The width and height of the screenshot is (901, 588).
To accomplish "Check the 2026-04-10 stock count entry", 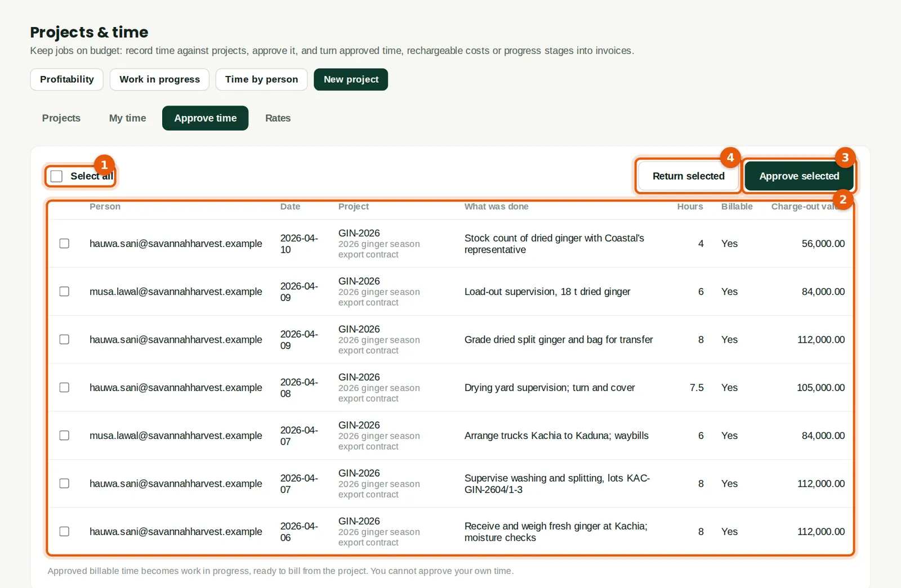I will pyautogui.click(x=64, y=244).
